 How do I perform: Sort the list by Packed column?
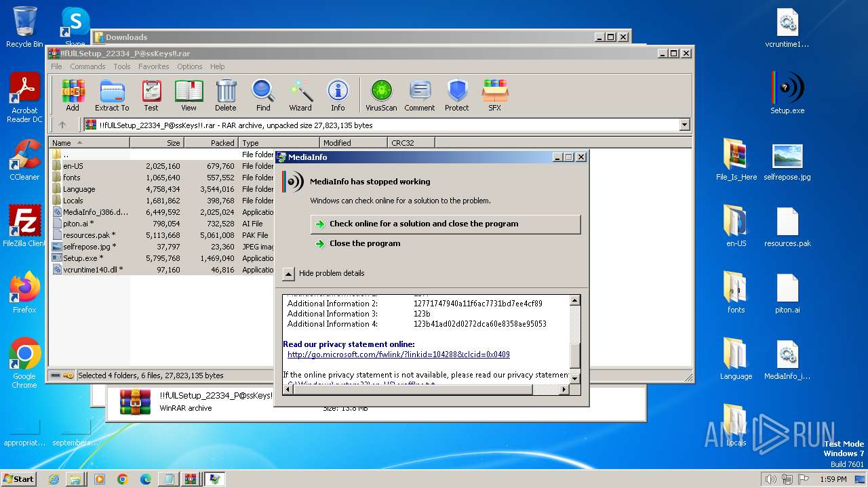click(211, 143)
